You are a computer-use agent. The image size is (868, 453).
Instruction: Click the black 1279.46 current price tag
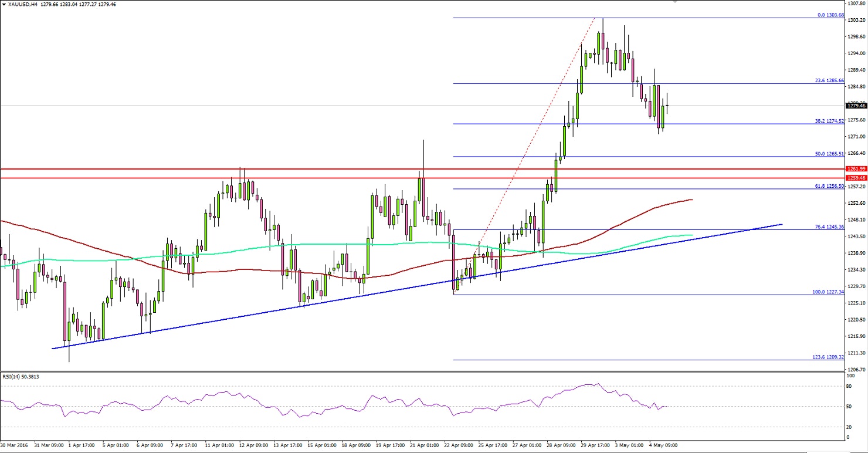click(x=856, y=106)
